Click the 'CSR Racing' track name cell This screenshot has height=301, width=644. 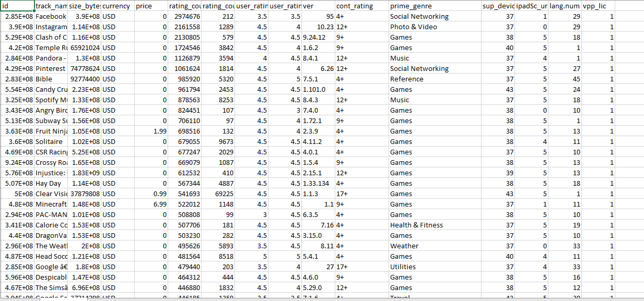point(51,152)
